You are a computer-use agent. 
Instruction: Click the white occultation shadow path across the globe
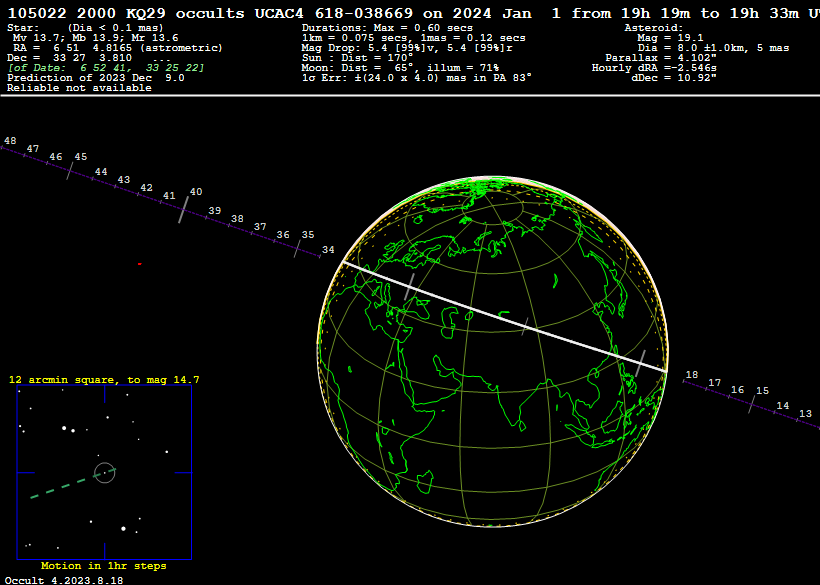coord(505,317)
